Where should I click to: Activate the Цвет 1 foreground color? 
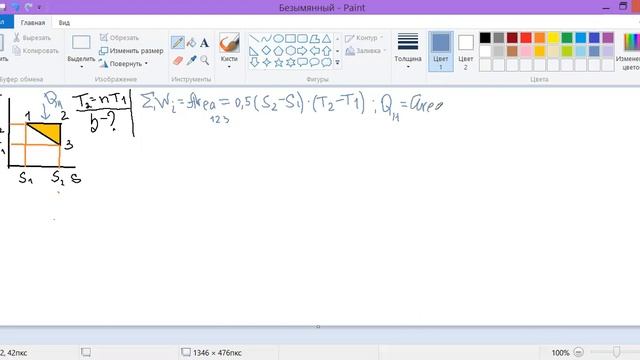(x=440, y=51)
